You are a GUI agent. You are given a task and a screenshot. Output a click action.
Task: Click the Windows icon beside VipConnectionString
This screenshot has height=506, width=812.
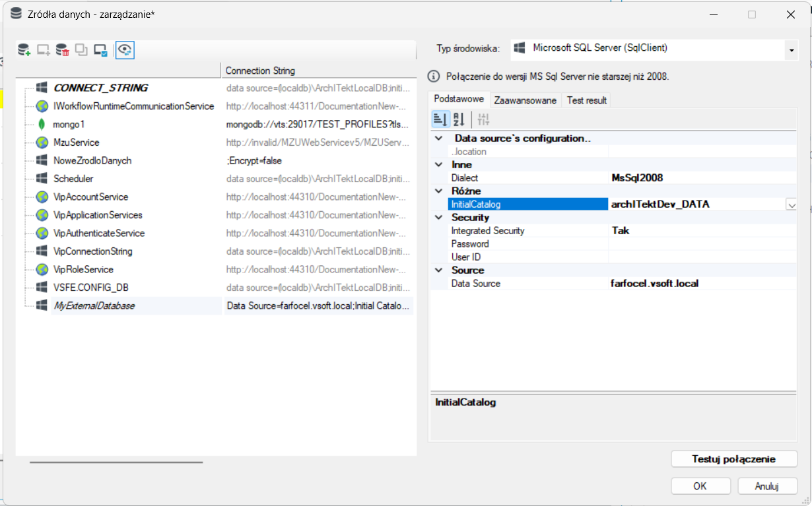(42, 251)
